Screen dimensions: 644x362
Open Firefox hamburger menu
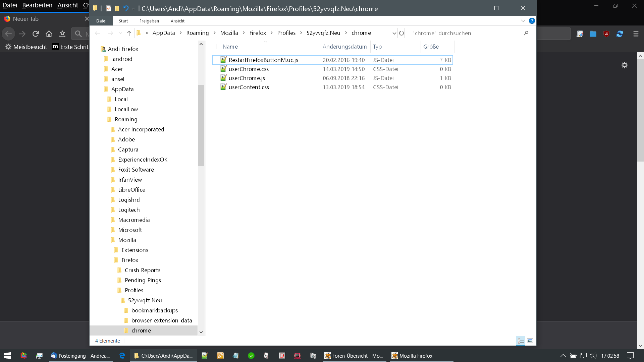pyautogui.click(x=636, y=34)
